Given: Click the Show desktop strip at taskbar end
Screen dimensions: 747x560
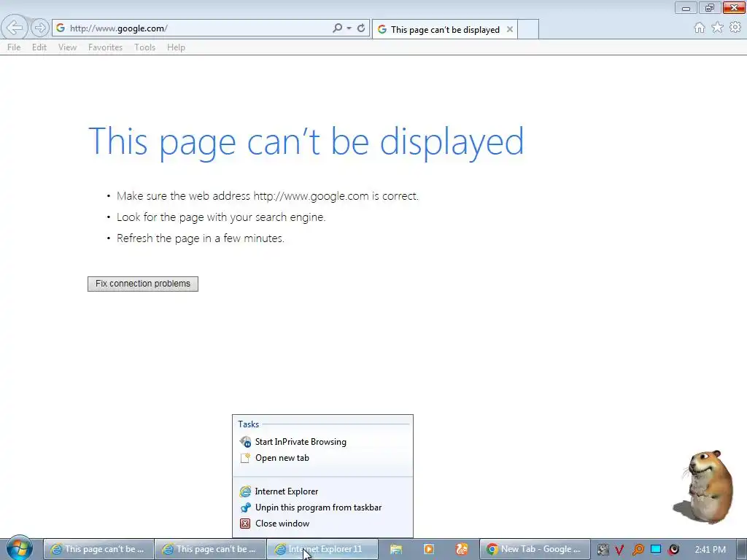Looking at the screenshot, I should (x=741, y=549).
